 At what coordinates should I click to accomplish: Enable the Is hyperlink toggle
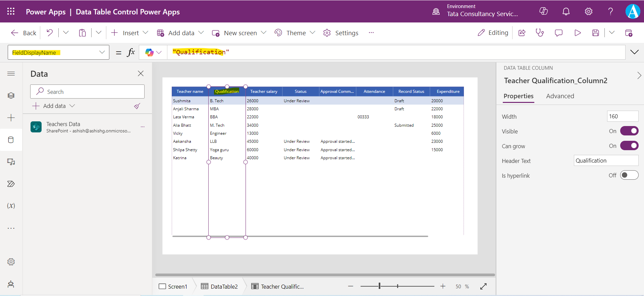pos(629,175)
